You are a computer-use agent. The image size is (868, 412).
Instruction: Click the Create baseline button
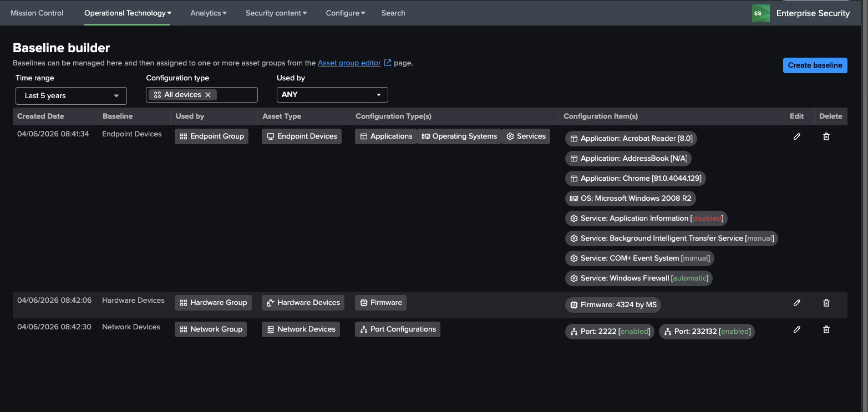tap(815, 65)
